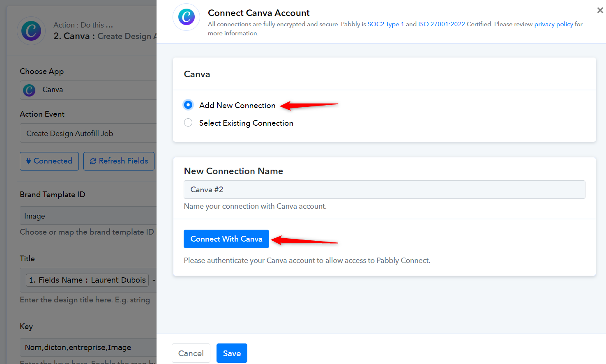The height and width of the screenshot is (364, 606).
Task: Click the Refresh Fields button
Action: (119, 161)
